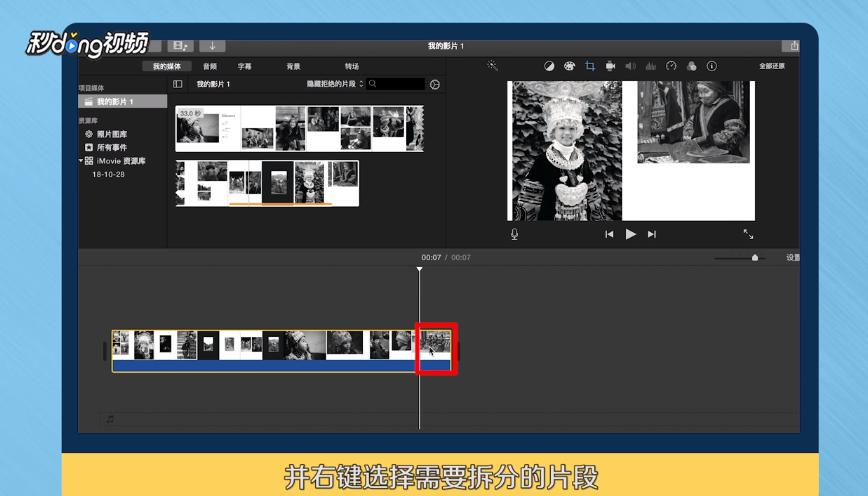Select the cropping tool

pyautogui.click(x=590, y=66)
